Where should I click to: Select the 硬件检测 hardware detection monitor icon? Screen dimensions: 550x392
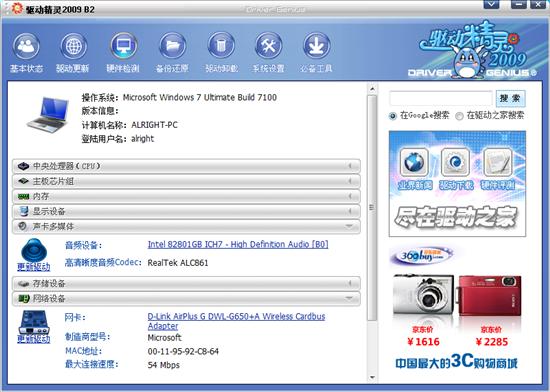pyautogui.click(x=123, y=46)
